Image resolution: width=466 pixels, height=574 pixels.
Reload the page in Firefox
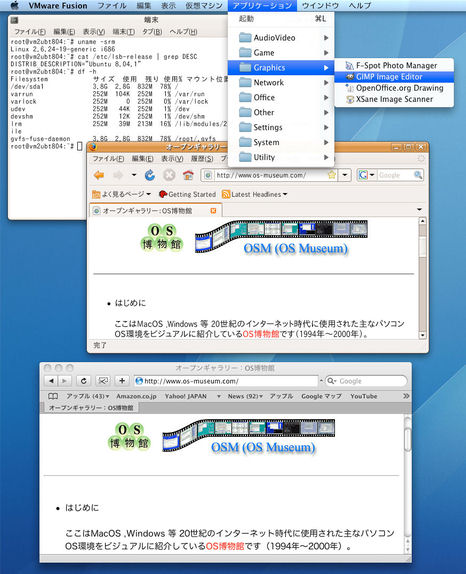(150, 175)
